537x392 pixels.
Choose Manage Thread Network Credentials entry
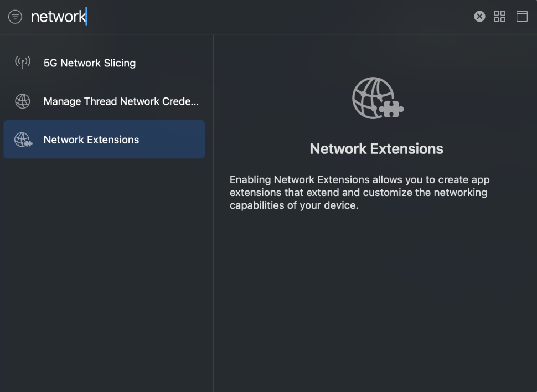(104, 101)
